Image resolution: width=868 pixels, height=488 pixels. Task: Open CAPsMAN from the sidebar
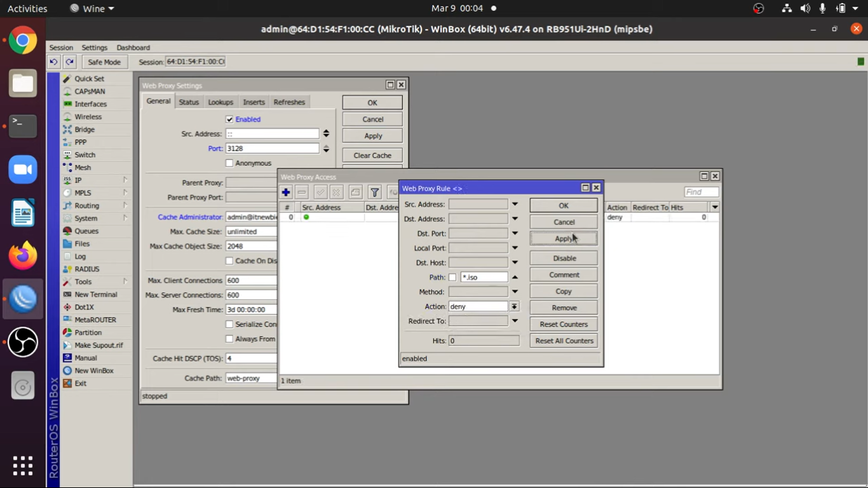point(90,91)
